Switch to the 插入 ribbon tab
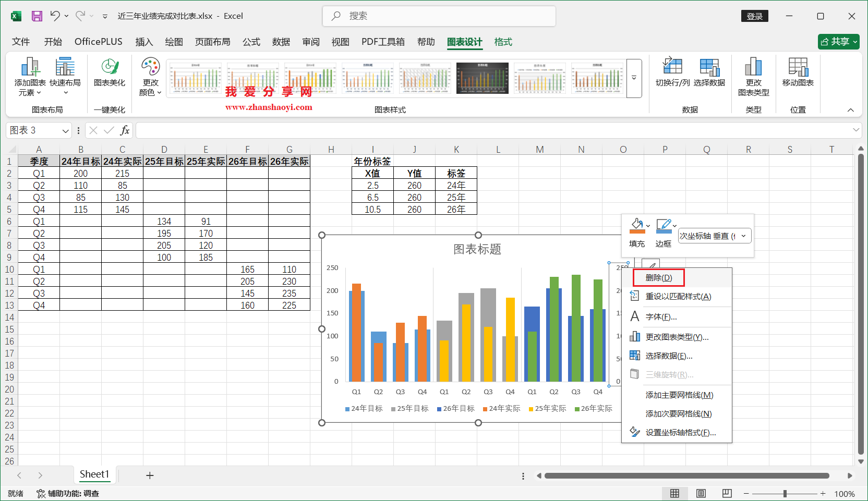The height and width of the screenshot is (501, 868). click(144, 42)
